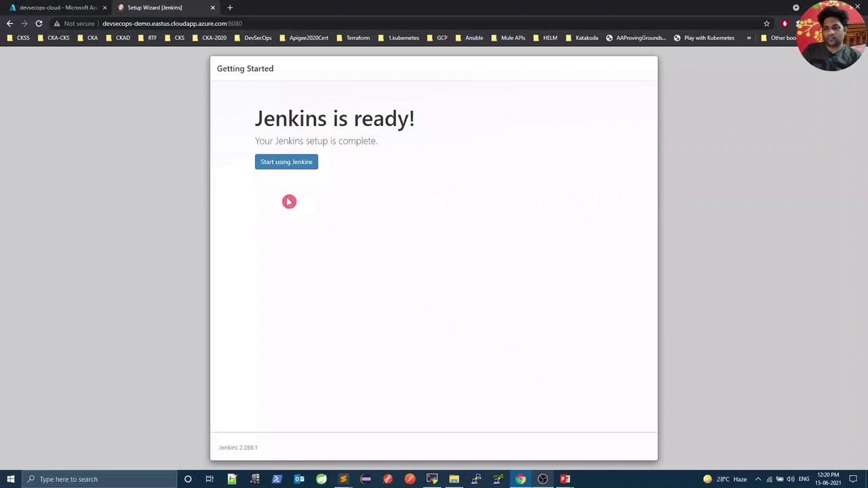Bookmark this page with the star icon
The image size is (868, 488).
coord(767,24)
